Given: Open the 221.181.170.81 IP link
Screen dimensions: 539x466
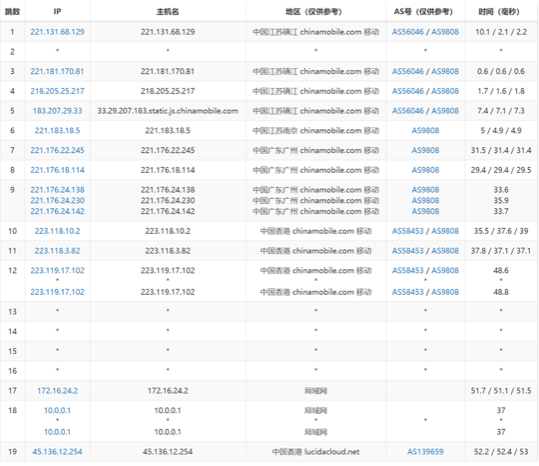Looking at the screenshot, I should (x=57, y=71).
